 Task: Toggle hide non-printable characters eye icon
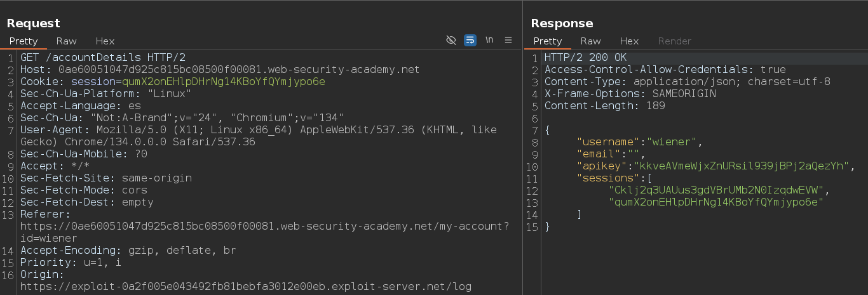click(451, 40)
